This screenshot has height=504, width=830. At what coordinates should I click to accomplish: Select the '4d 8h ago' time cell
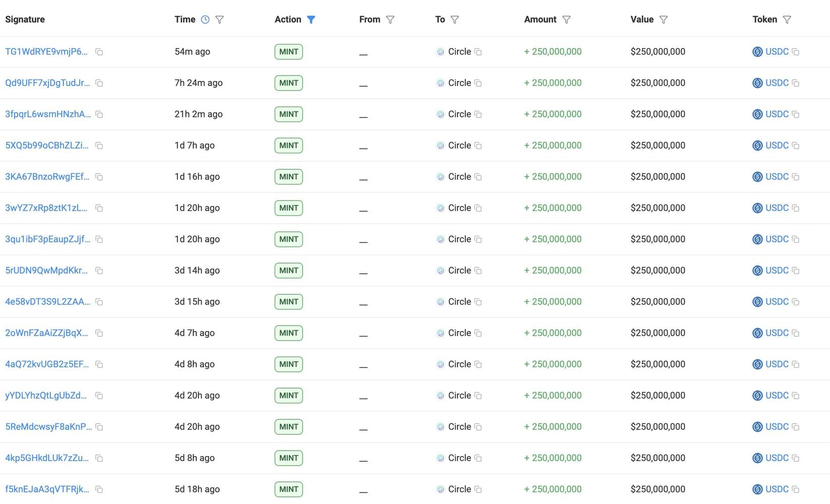click(x=195, y=364)
